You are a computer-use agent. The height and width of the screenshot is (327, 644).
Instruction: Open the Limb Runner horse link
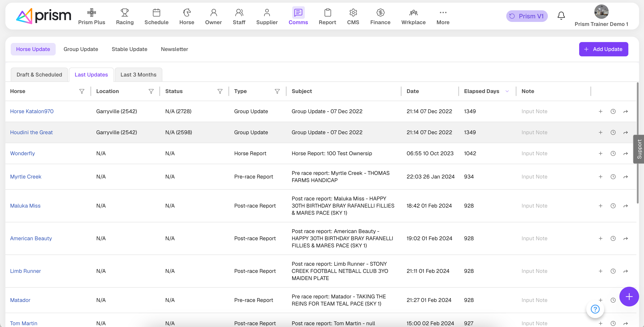pyautogui.click(x=25, y=271)
